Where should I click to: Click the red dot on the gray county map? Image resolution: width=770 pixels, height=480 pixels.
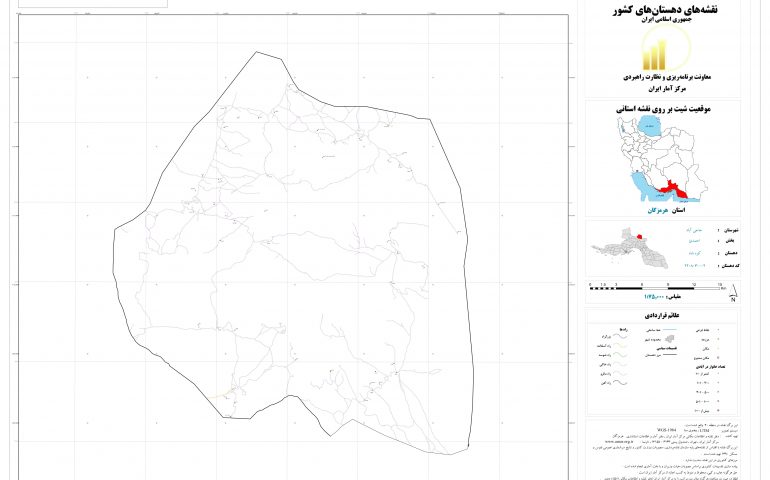[639, 238]
